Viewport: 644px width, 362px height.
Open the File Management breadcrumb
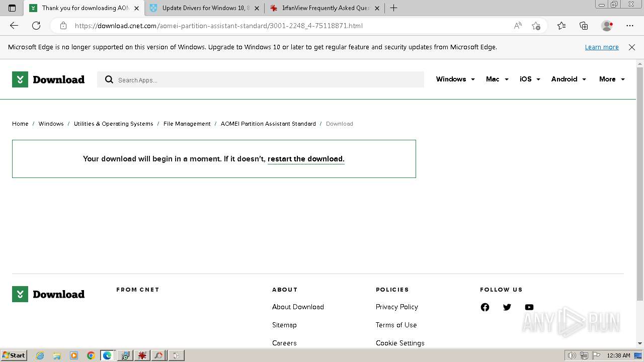(187, 124)
